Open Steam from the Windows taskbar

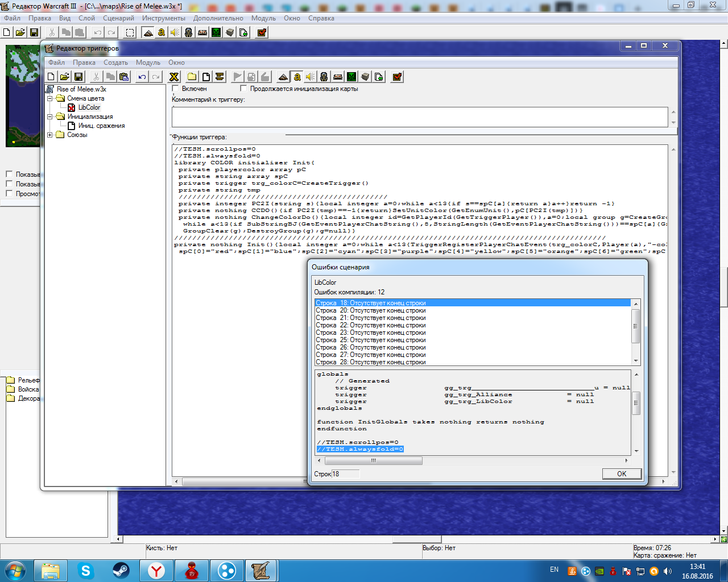coord(121,570)
